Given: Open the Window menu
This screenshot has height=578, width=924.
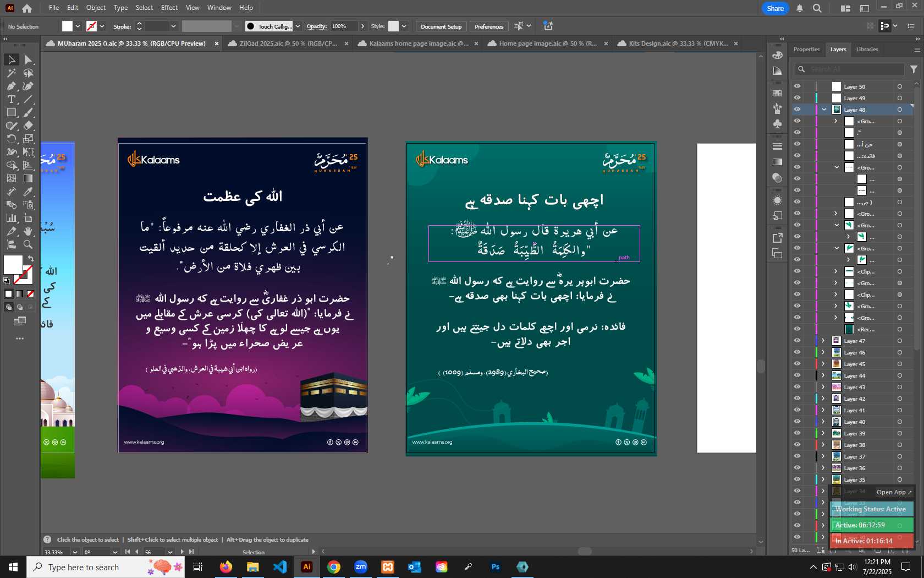Looking at the screenshot, I should [219, 8].
